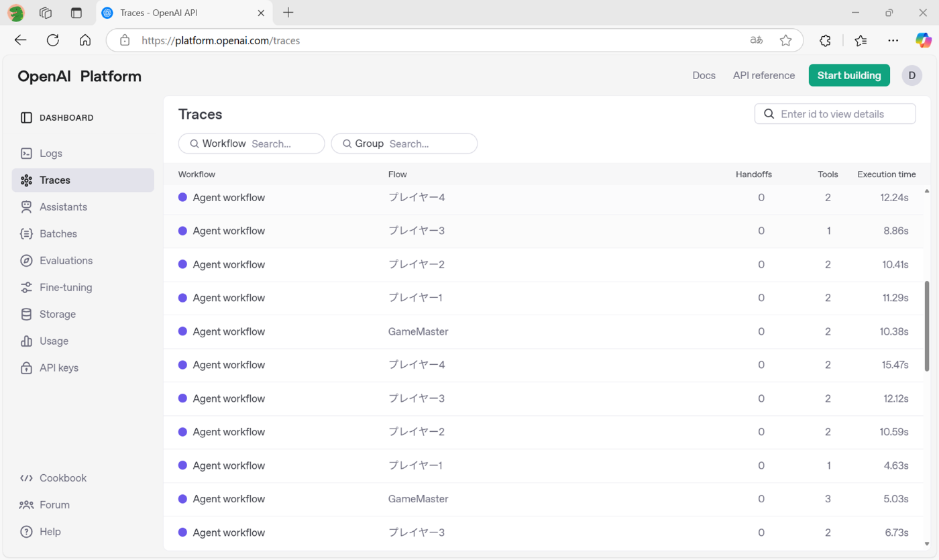Open the Favorites list icon

click(x=861, y=40)
